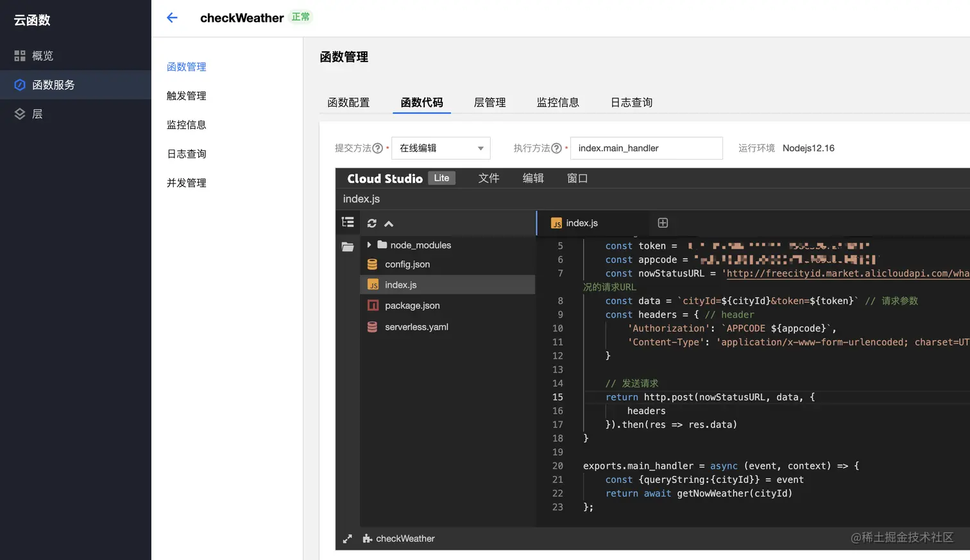Open 层 layers icon in sidebar
The image size is (970, 560).
pyautogui.click(x=20, y=114)
